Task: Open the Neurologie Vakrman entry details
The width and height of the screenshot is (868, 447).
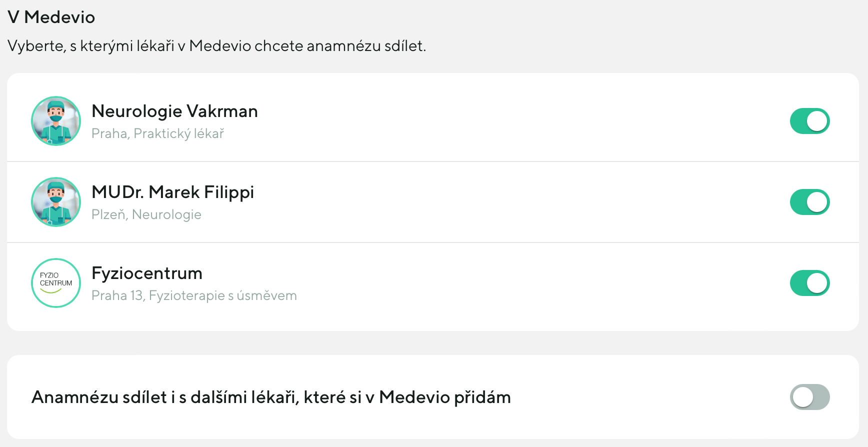Action: tap(350, 121)
